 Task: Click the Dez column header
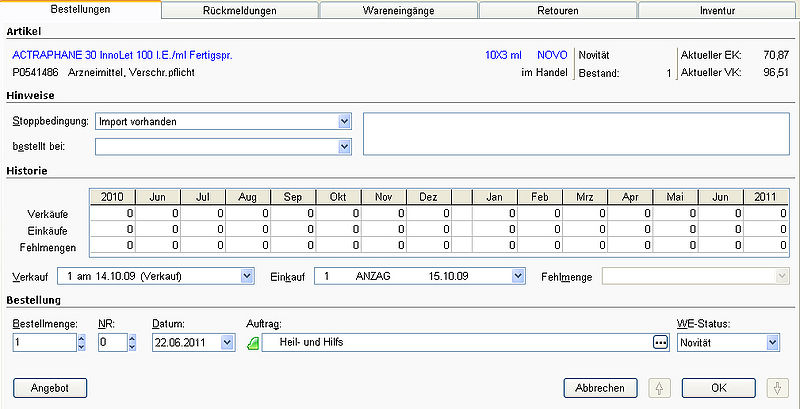(x=429, y=197)
